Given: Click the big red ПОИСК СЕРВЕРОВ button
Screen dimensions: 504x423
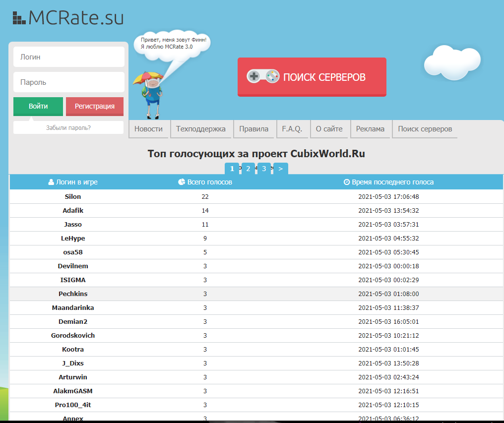Looking at the screenshot, I should [x=312, y=77].
